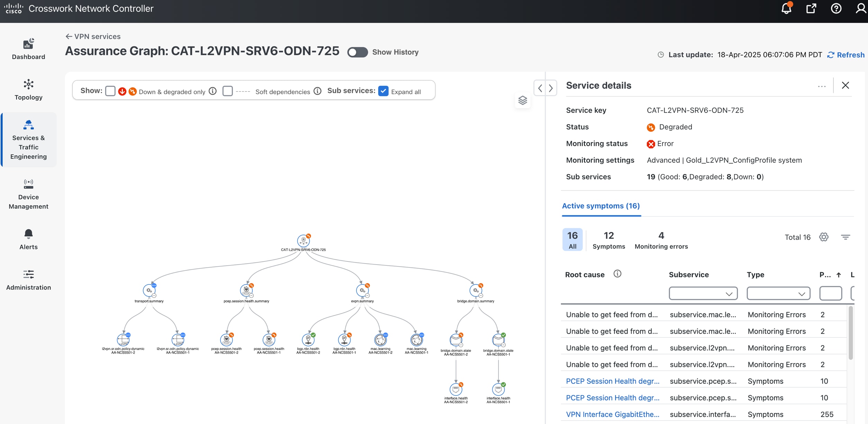Select pcep.session.health AA-NCS5501-1 node

(x=269, y=340)
